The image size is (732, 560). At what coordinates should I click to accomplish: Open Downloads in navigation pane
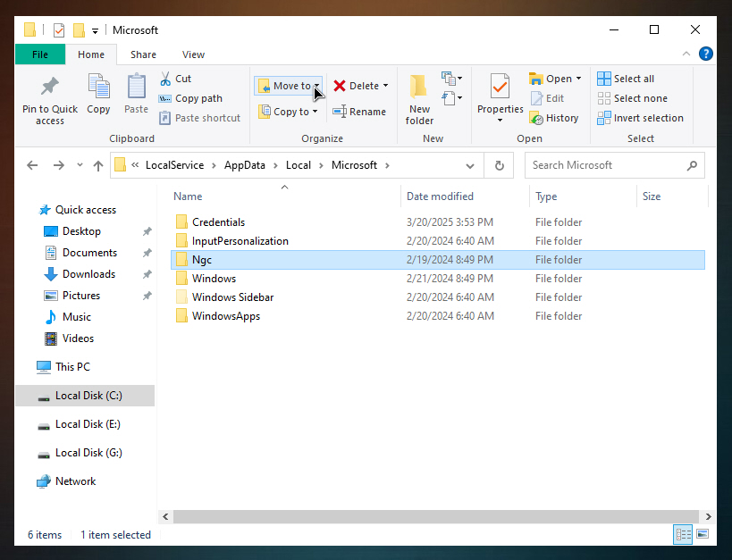pos(88,274)
